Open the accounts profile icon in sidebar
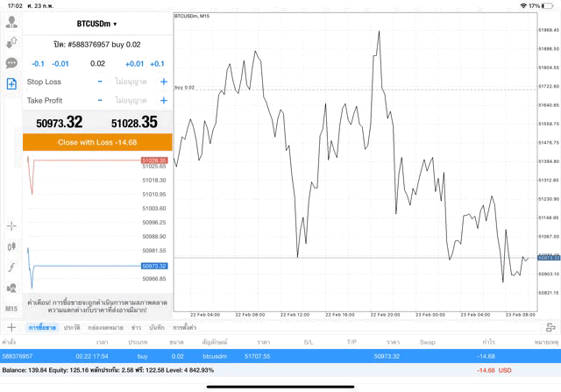 click(x=11, y=22)
